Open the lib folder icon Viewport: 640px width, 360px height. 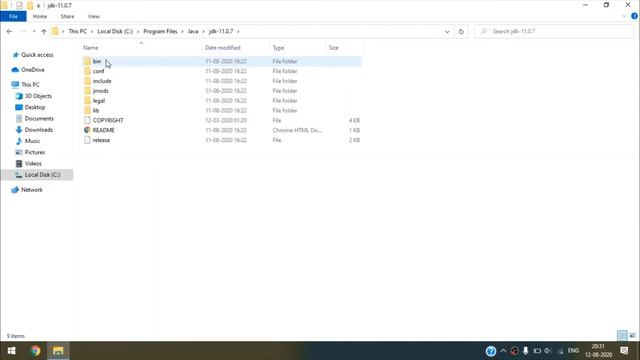click(87, 110)
